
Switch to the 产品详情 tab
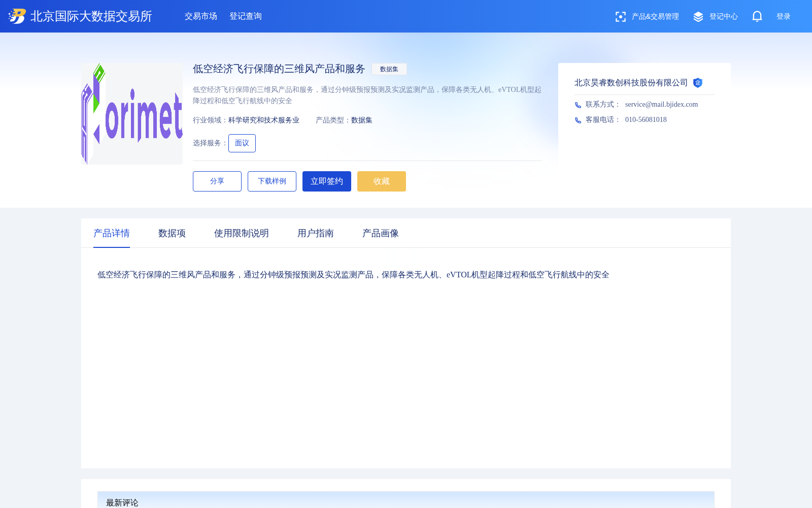click(x=112, y=233)
